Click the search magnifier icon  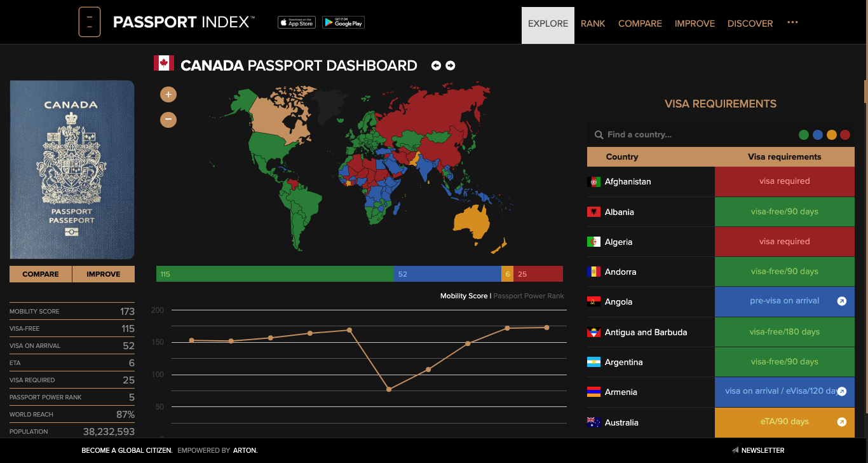599,135
